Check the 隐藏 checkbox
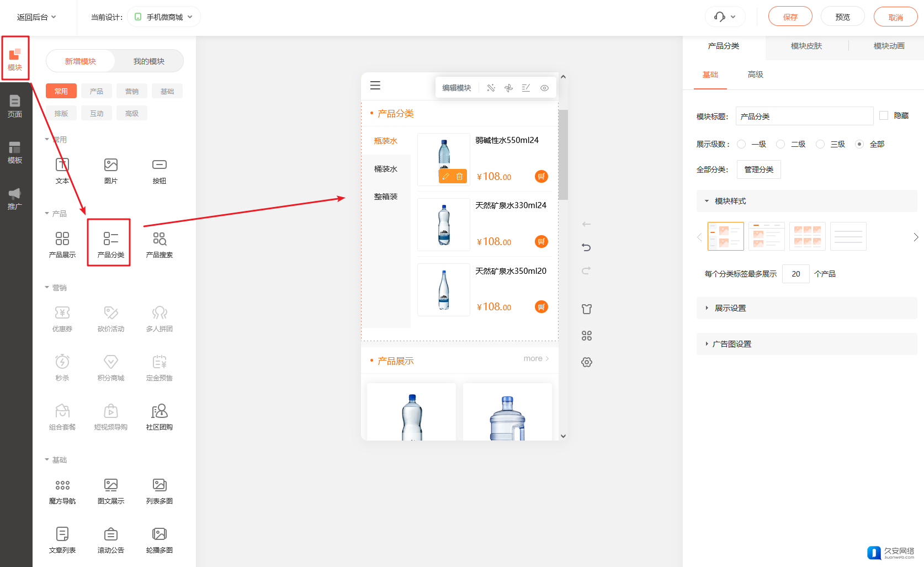This screenshot has width=924, height=567. (x=884, y=115)
